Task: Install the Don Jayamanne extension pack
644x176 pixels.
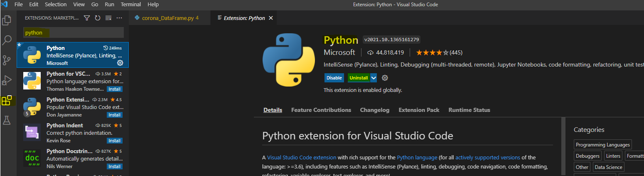Action: (x=115, y=115)
